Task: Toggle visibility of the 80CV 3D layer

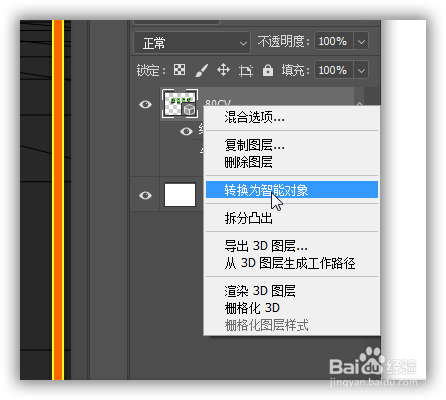Action: pyautogui.click(x=145, y=104)
